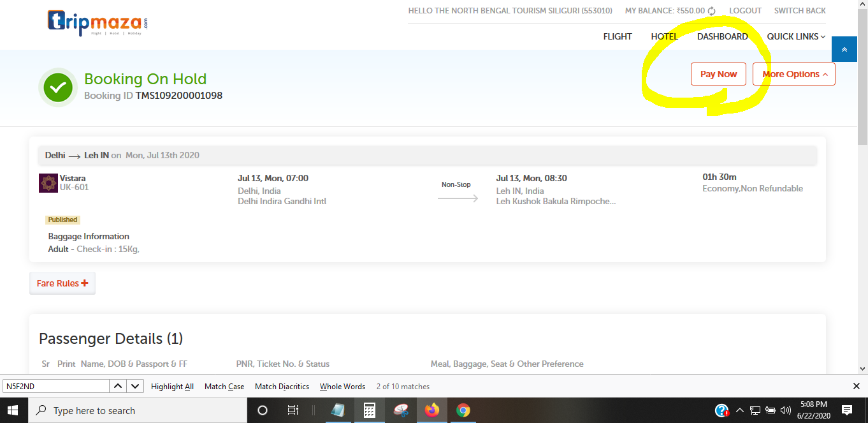Click 'Meal, Baggage, Seat & Other Preference' column header
Screen dimensions: 868x423
pos(507,364)
